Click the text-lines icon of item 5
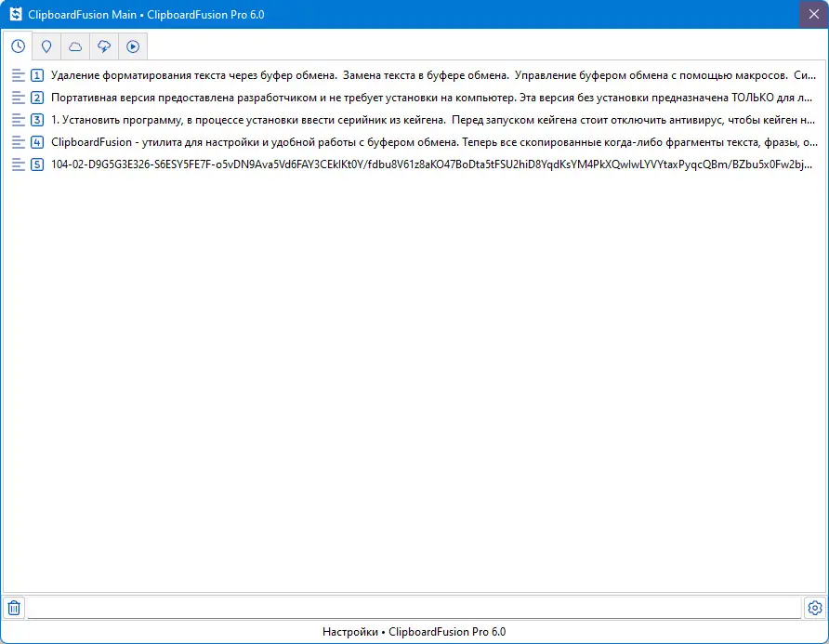 19,164
